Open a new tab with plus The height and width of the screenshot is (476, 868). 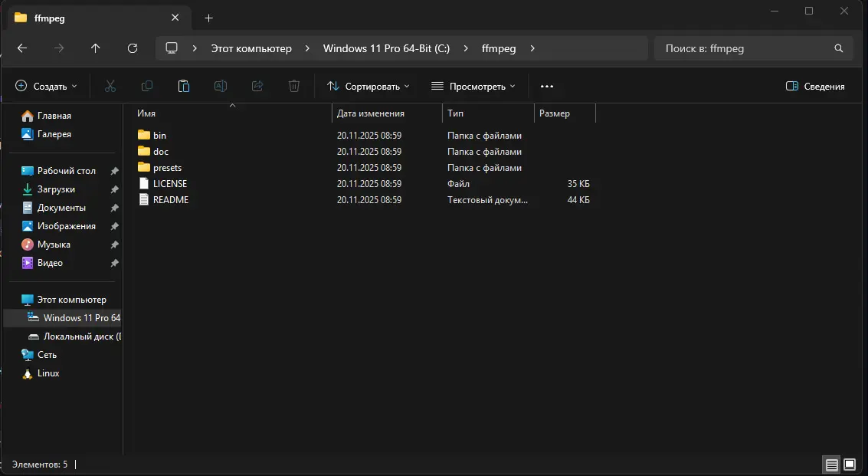pos(208,18)
